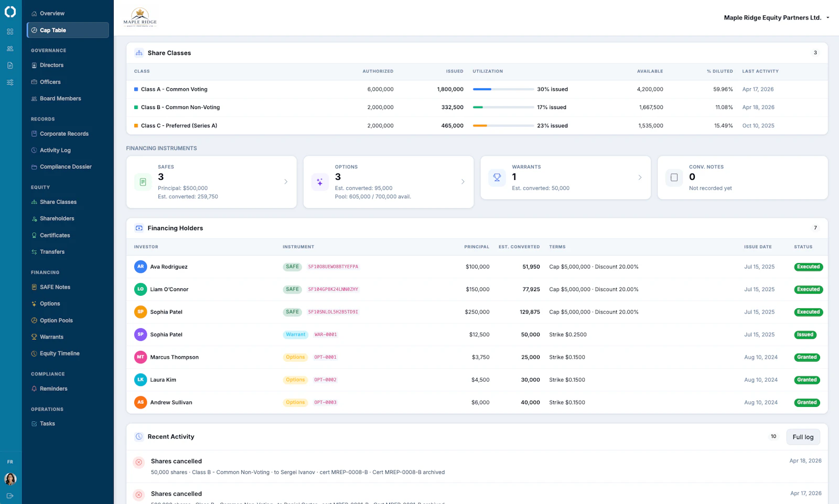Click the Issued status badge for Sophia Patel
839x504 pixels.
805,335
